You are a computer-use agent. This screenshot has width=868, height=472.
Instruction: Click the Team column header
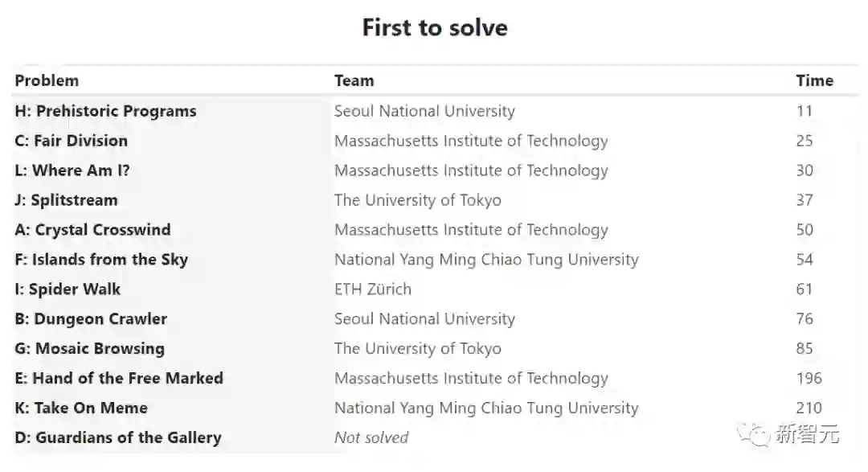tap(354, 80)
